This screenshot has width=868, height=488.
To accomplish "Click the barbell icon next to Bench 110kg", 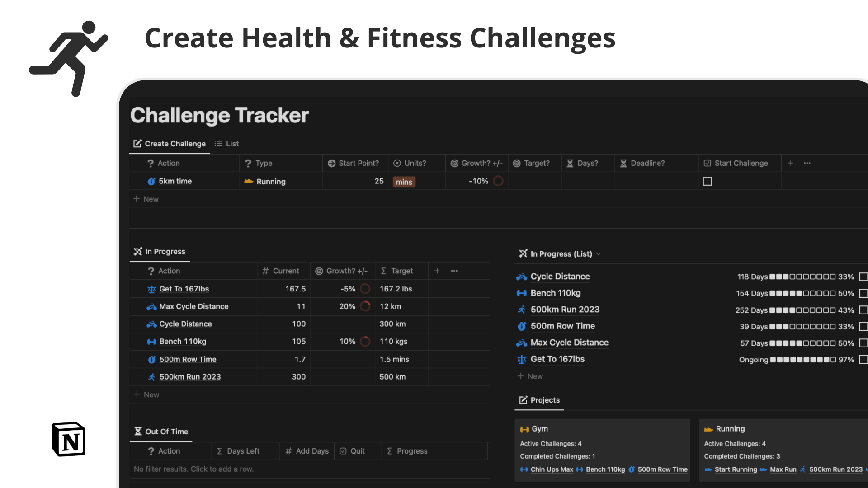I will [151, 342].
